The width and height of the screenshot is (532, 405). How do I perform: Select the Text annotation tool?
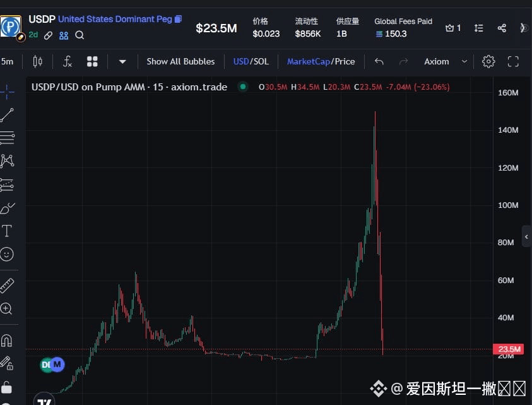(x=7, y=231)
